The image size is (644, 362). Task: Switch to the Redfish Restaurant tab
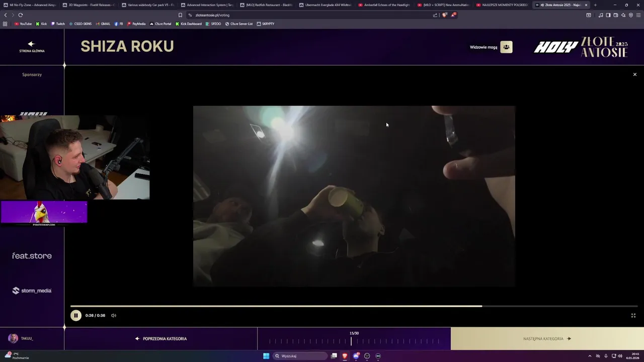click(x=266, y=5)
